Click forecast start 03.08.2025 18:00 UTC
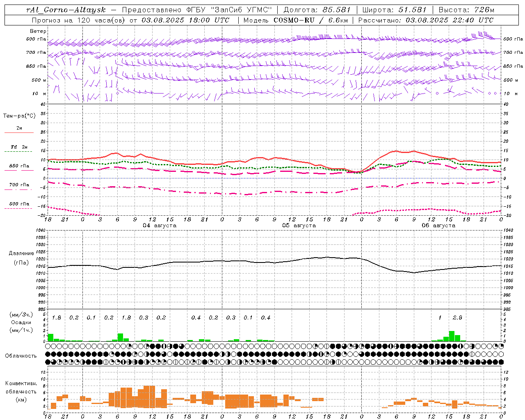This screenshot has width=525, height=420. pos(185,20)
